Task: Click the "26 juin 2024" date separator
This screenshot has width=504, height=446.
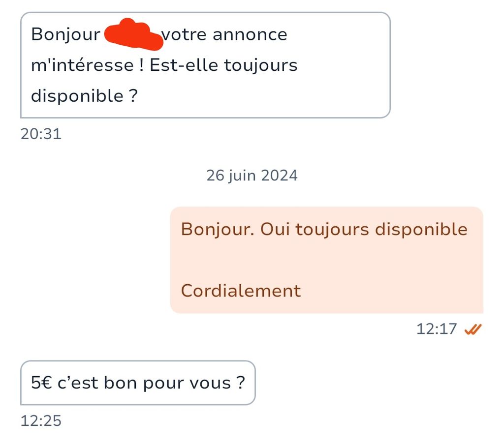Action: pyautogui.click(x=252, y=176)
